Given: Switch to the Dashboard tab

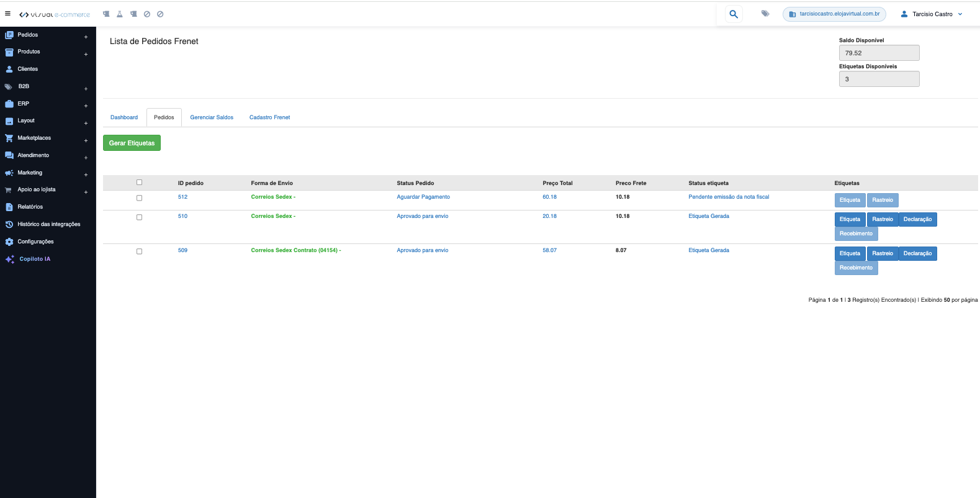Looking at the screenshot, I should tap(124, 117).
